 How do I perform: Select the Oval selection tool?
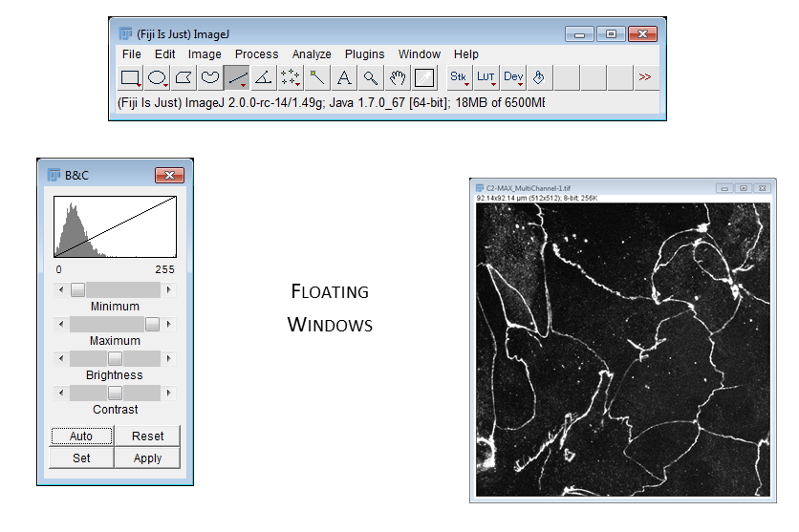tap(158, 77)
